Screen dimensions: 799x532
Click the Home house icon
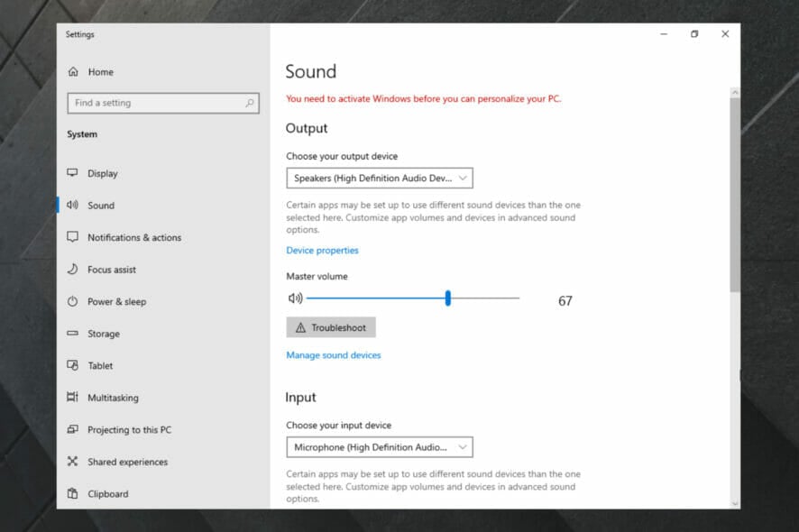[73, 72]
